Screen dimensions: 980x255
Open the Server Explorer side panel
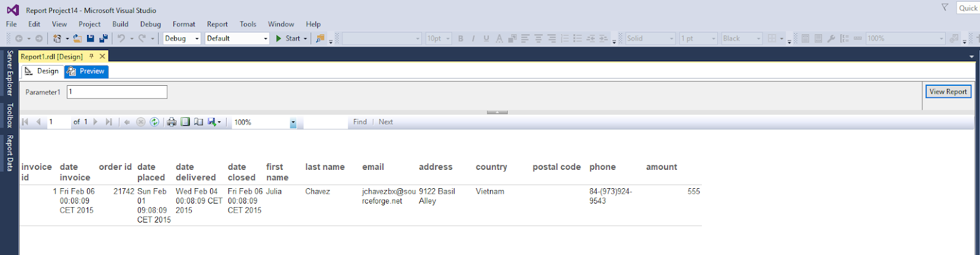point(10,73)
